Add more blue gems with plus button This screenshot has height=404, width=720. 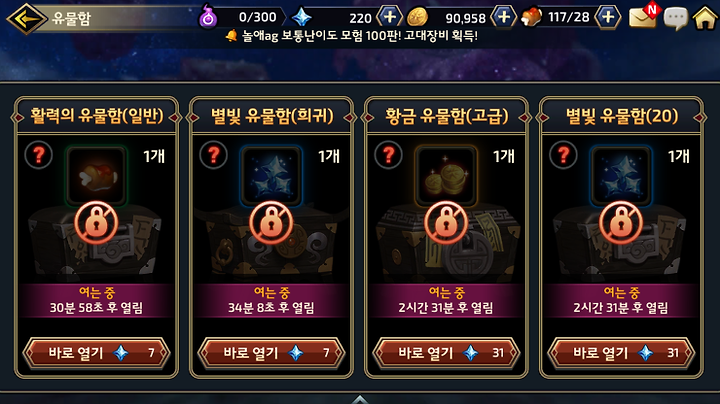389,17
